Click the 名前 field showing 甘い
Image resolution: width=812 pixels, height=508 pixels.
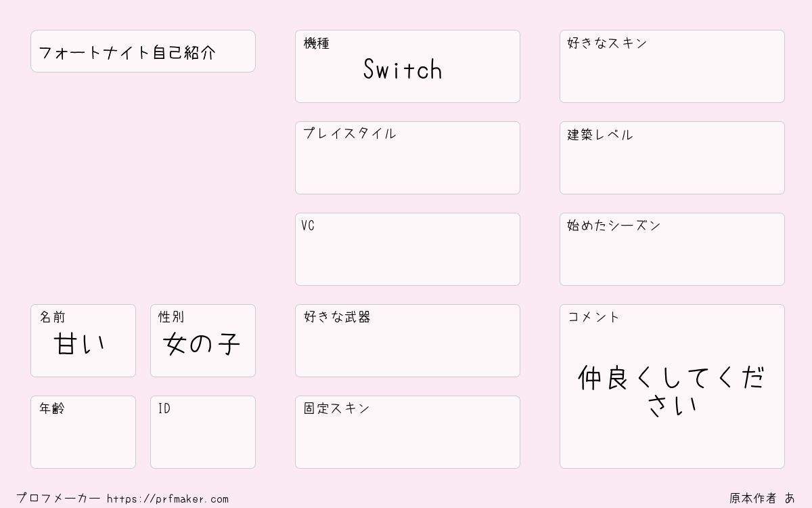pyautogui.click(x=83, y=341)
